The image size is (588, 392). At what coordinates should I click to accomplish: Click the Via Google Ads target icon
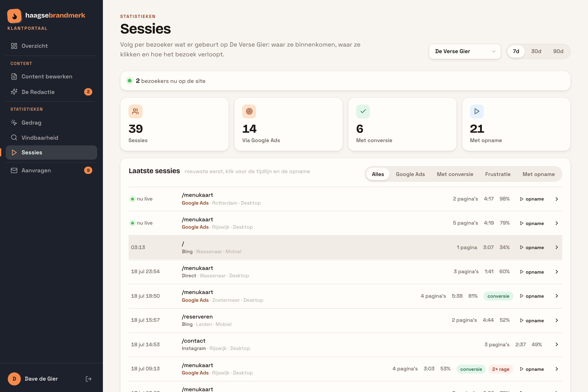[249, 111]
